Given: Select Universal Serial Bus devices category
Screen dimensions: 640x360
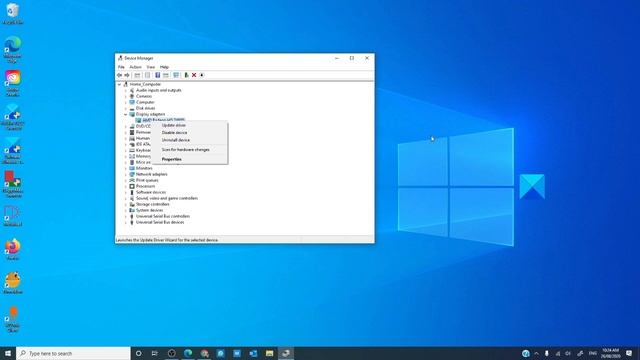Looking at the screenshot, I should (x=160, y=222).
